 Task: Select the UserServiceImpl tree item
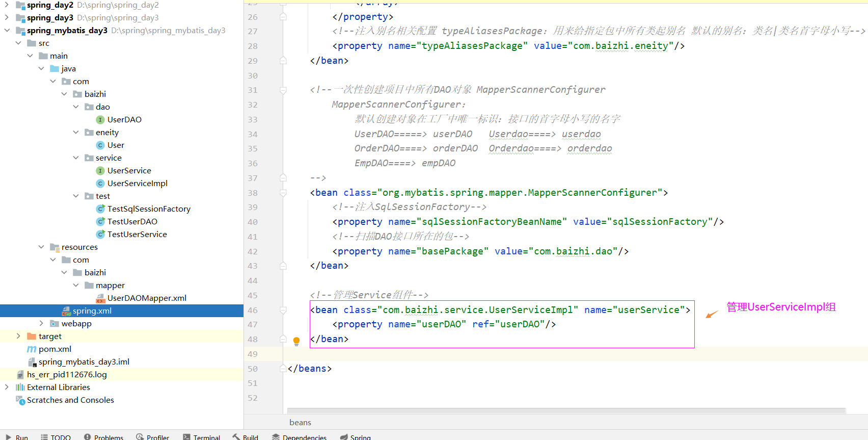(137, 184)
